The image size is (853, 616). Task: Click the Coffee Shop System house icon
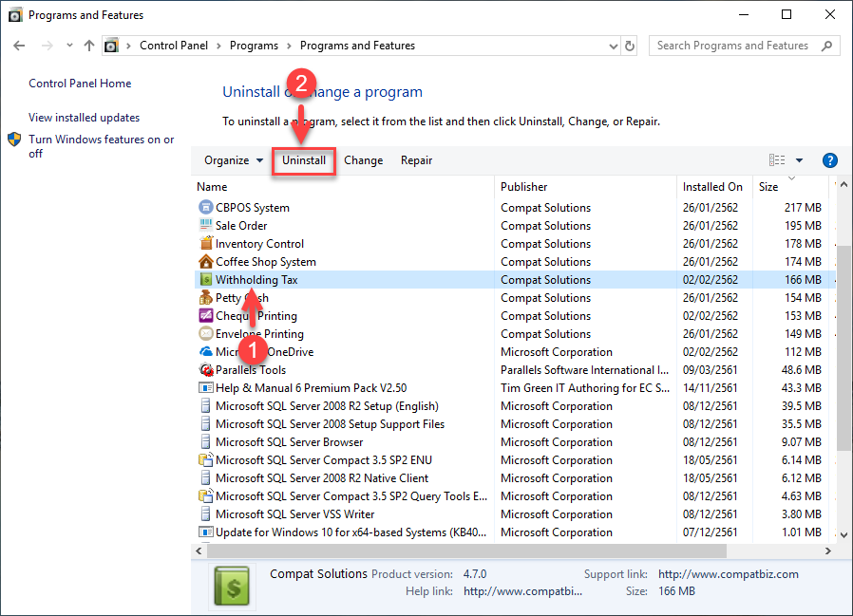[x=205, y=262]
